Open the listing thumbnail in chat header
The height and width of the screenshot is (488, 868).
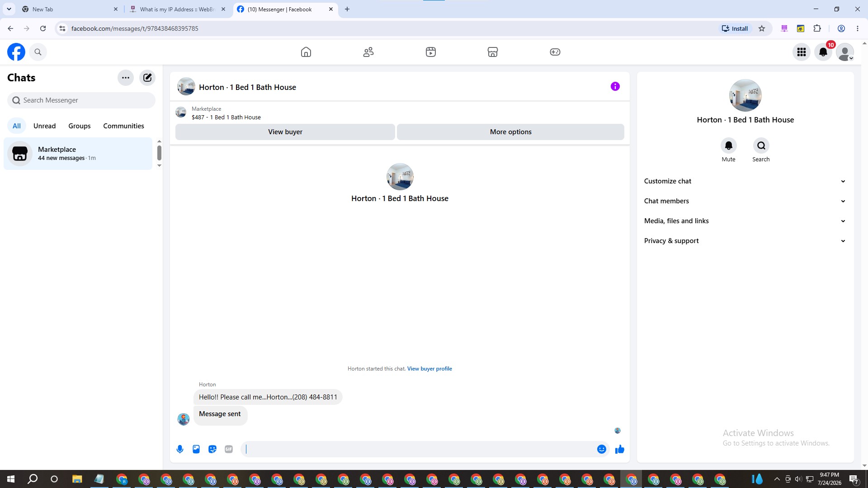(x=186, y=87)
